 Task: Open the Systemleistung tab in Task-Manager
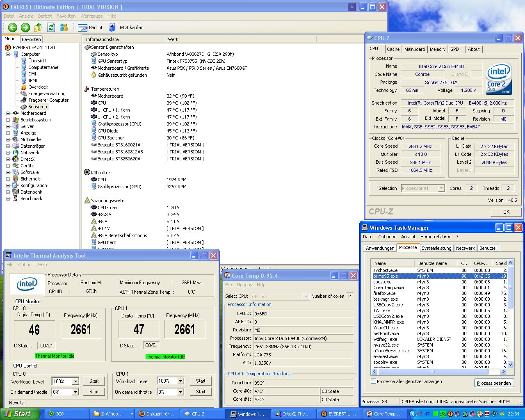[x=436, y=248]
